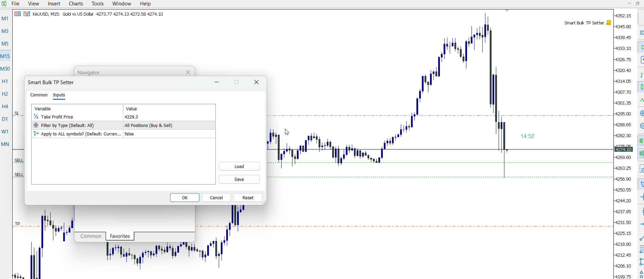The height and width of the screenshot is (279, 644).
Task: Select the crosshair tool in right toolbar
Action: click(642, 197)
